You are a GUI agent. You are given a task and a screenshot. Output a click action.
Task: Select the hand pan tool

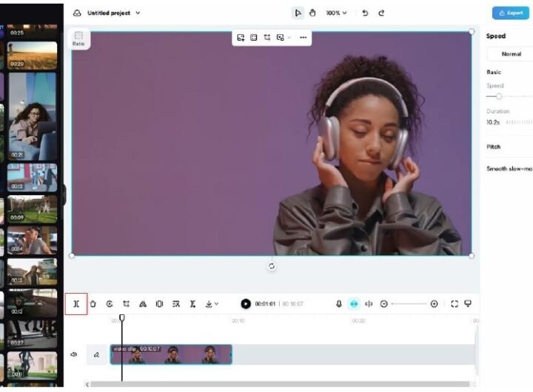pos(312,13)
